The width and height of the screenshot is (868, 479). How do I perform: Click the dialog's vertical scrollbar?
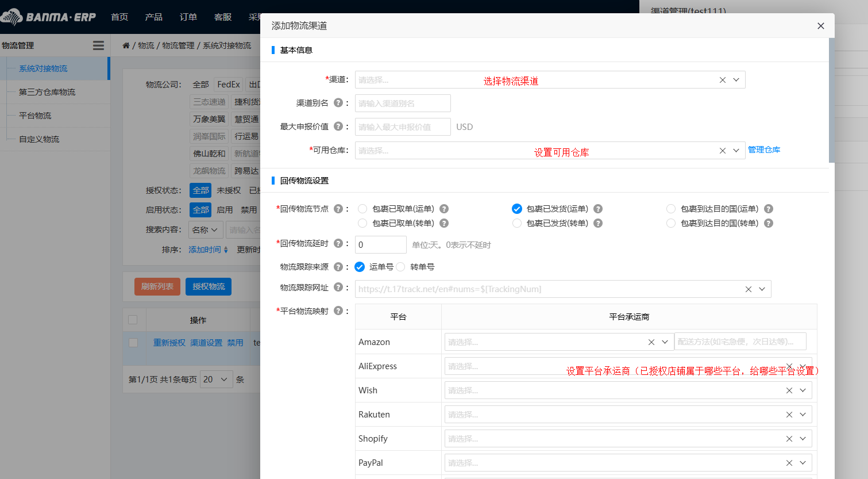pos(831,101)
